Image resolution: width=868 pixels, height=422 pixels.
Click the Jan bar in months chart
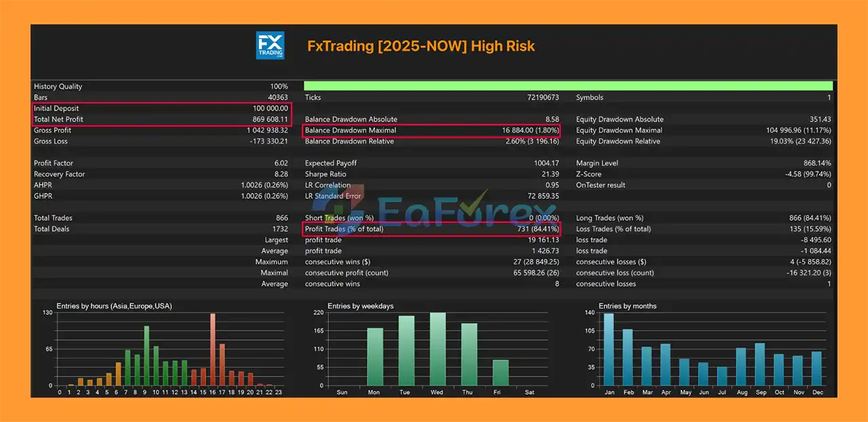pos(609,350)
